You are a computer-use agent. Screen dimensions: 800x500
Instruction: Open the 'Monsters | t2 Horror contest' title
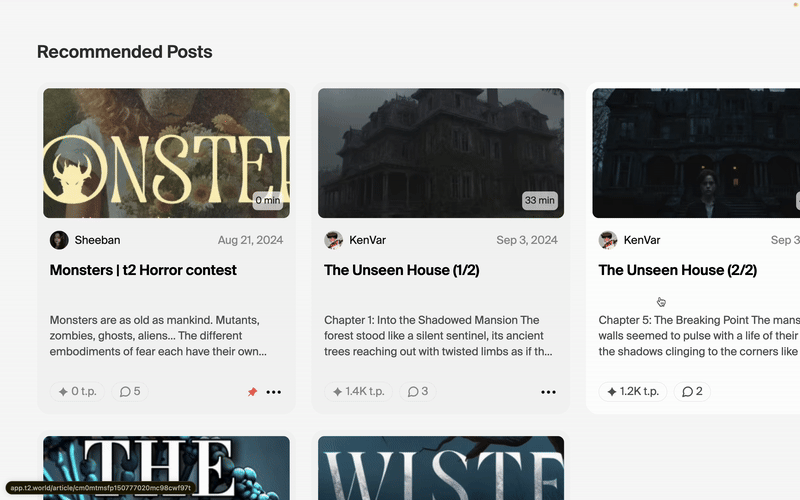coord(143,270)
